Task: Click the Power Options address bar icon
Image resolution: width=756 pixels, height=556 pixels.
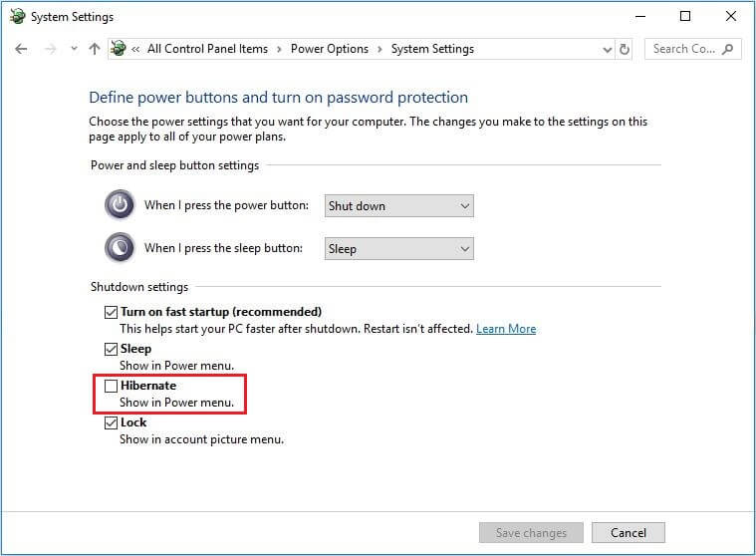Action: [119, 48]
